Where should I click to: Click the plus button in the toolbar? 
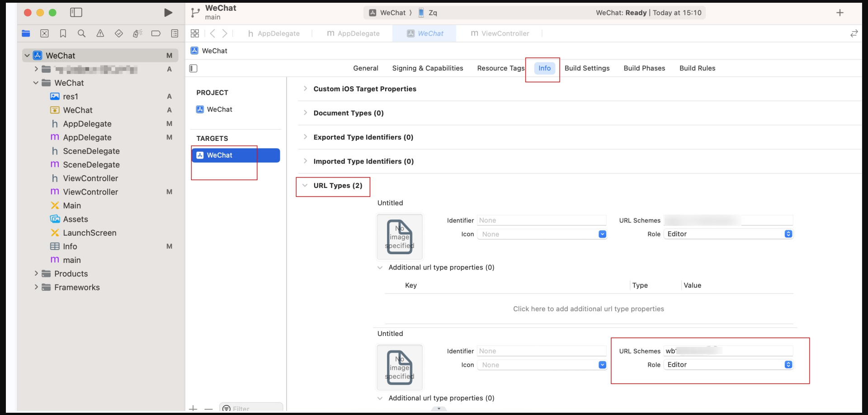point(840,13)
